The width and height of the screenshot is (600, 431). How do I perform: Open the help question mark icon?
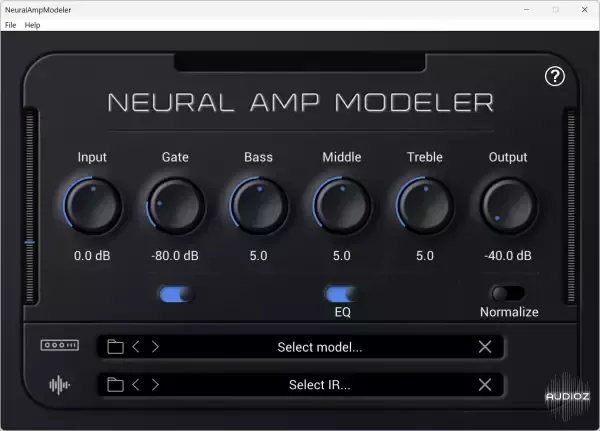[x=554, y=77]
